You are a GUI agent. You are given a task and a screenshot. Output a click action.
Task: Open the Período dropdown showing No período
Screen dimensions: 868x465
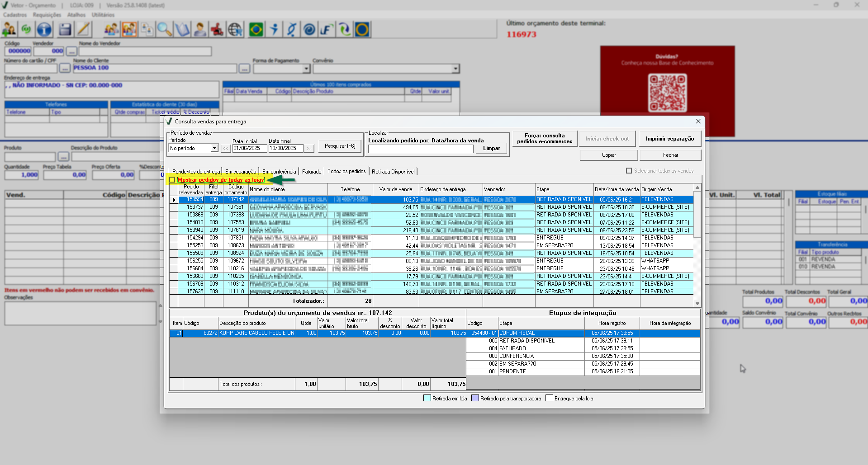[x=214, y=148]
